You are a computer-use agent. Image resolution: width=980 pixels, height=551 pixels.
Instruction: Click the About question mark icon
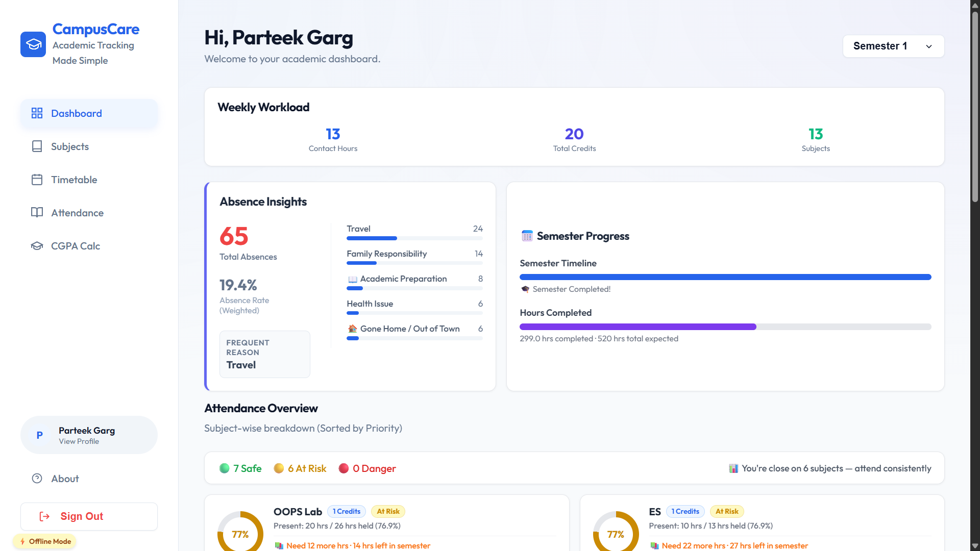pos(37,479)
